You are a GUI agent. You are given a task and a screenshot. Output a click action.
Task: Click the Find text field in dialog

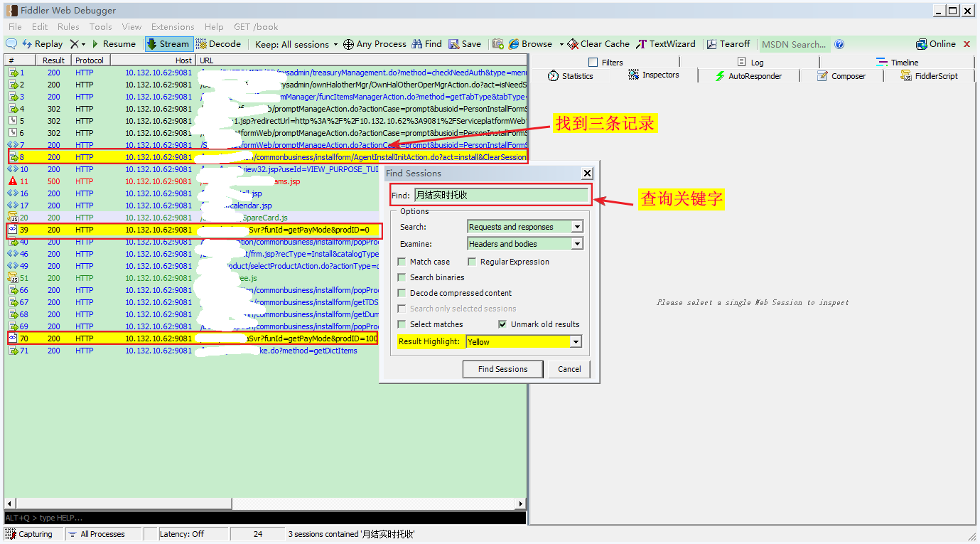click(502, 195)
